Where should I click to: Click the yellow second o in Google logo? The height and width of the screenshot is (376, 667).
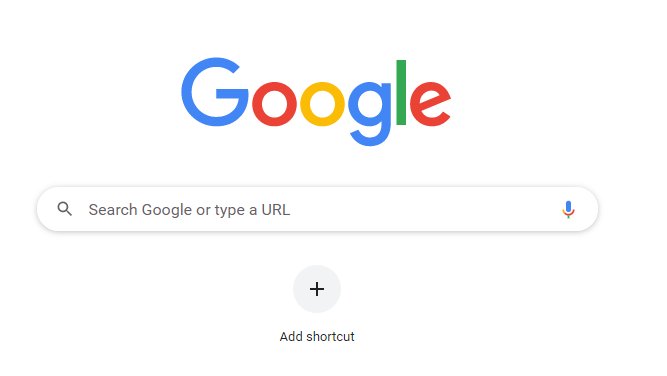pos(322,103)
